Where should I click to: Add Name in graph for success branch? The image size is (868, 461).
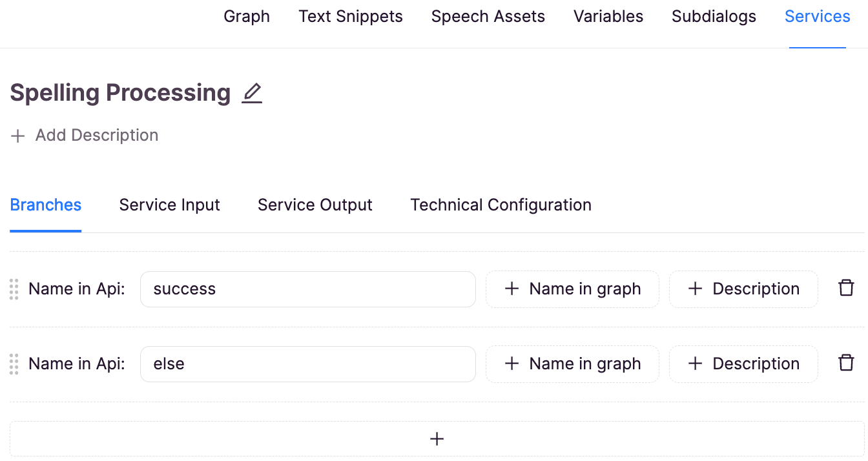tap(572, 289)
